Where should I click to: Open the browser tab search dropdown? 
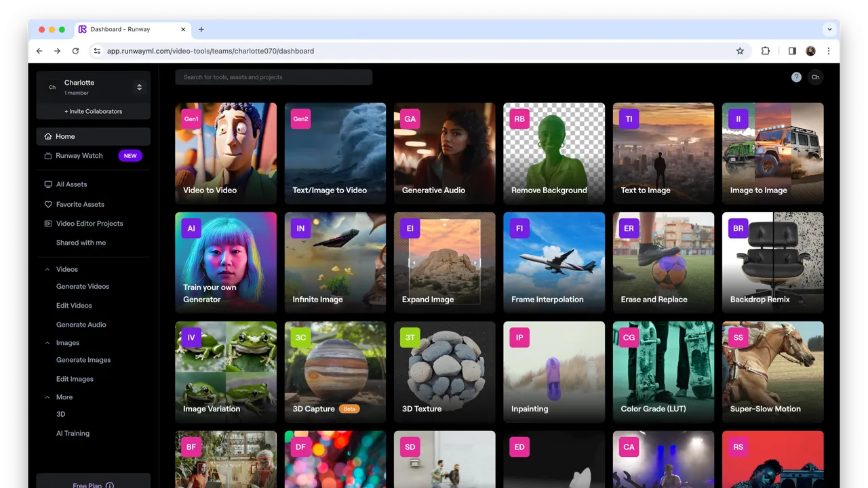829,29
